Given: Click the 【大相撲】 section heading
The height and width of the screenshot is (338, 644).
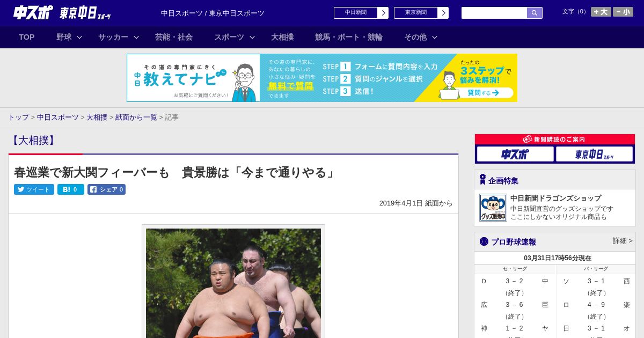Looking at the screenshot, I should (x=33, y=141).
